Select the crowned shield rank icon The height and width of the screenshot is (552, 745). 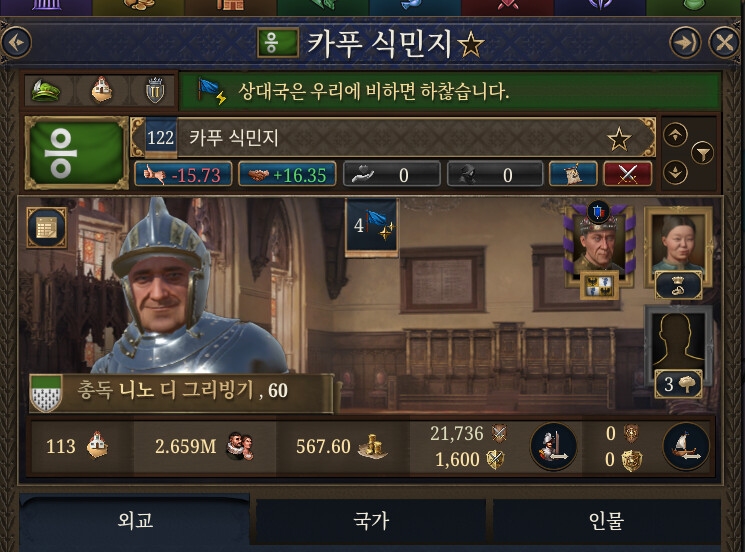pos(155,90)
